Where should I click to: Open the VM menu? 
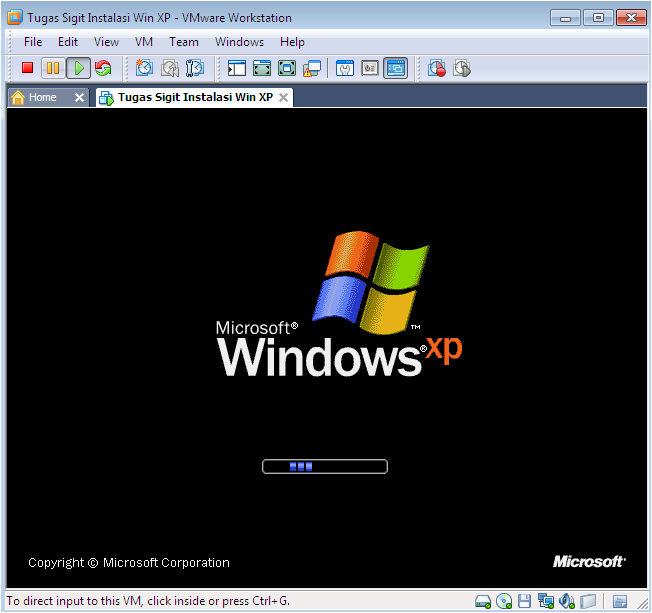click(x=144, y=42)
